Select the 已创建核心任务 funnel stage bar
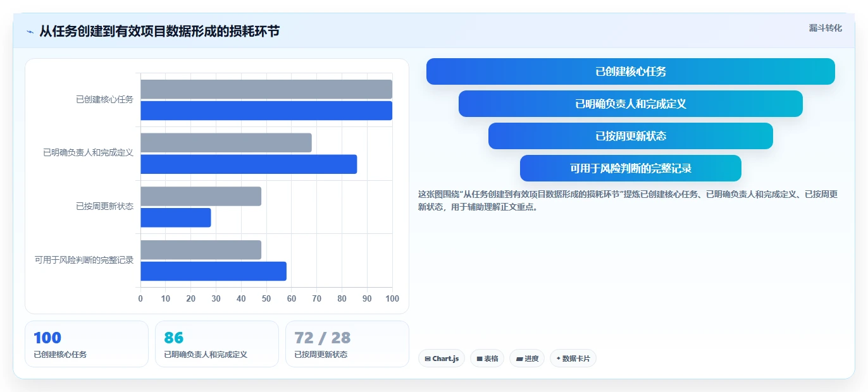Viewport: 868px width, 392px height. click(631, 71)
